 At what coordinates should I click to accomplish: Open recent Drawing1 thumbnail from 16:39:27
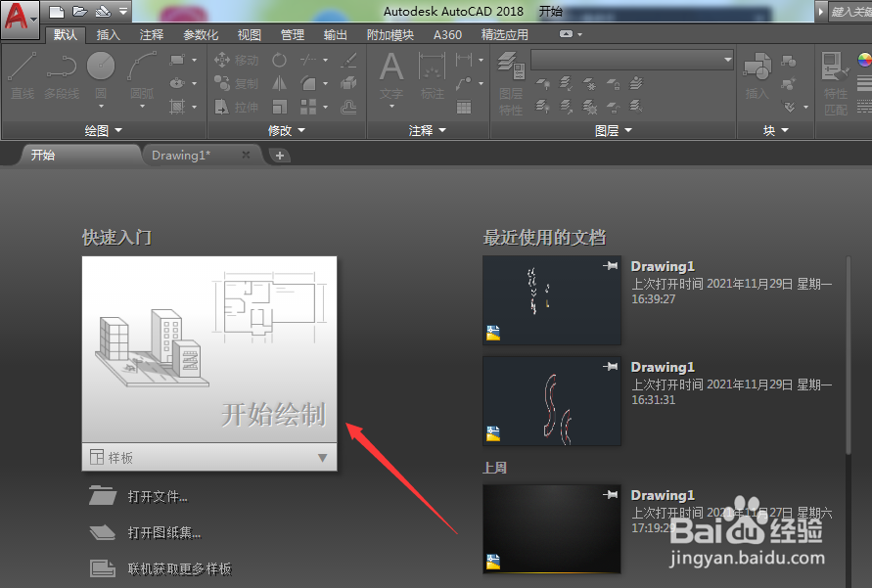[x=552, y=300]
